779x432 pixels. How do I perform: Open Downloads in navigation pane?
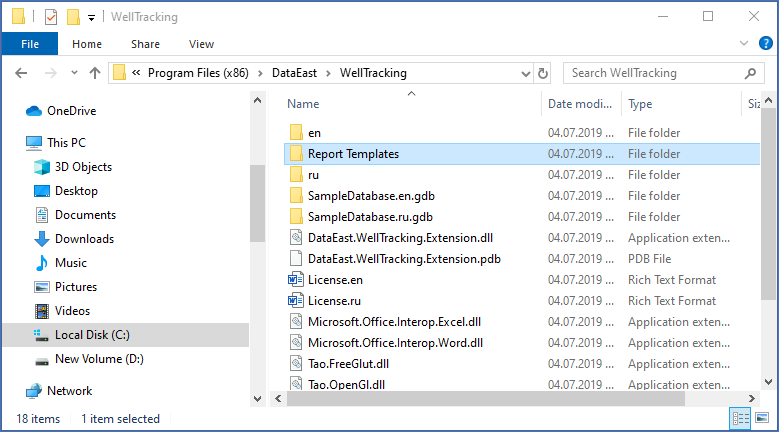click(84, 239)
